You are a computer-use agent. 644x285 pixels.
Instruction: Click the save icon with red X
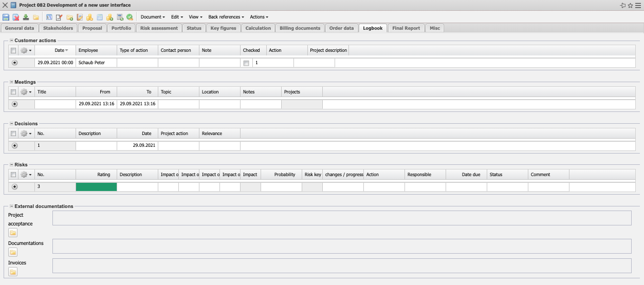15,17
